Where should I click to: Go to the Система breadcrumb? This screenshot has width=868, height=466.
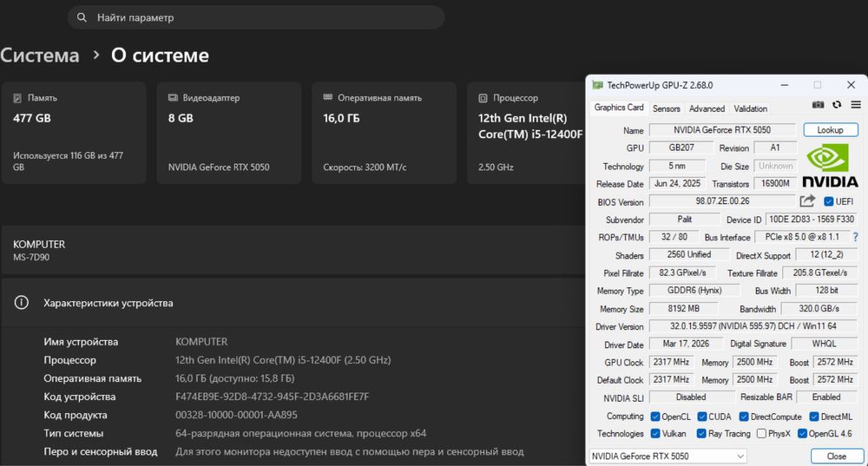tap(40, 56)
